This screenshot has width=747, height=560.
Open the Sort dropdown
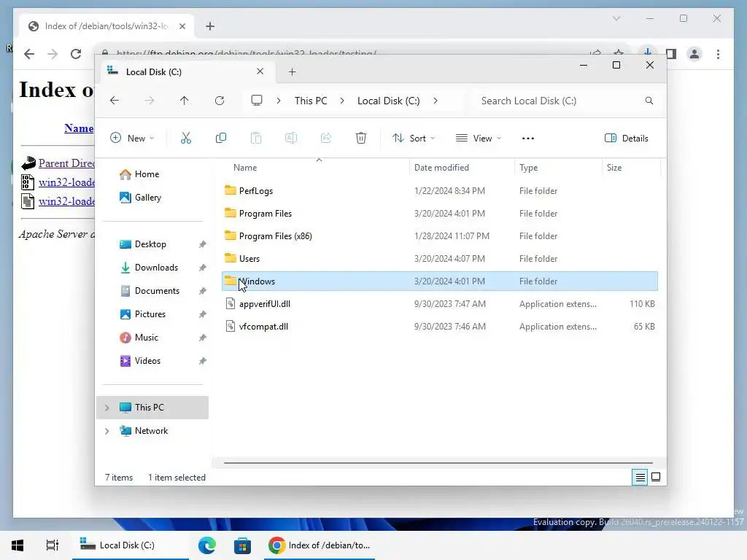pos(414,138)
